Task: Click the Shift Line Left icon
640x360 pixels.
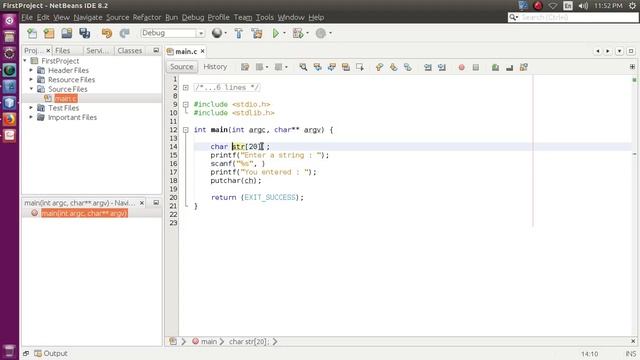Action: tap(427, 67)
